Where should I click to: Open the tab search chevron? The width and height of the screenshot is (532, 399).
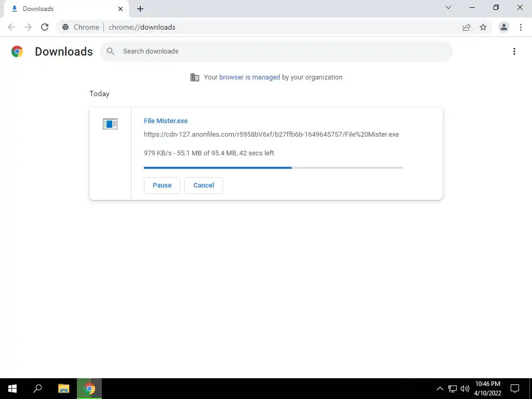448,7
